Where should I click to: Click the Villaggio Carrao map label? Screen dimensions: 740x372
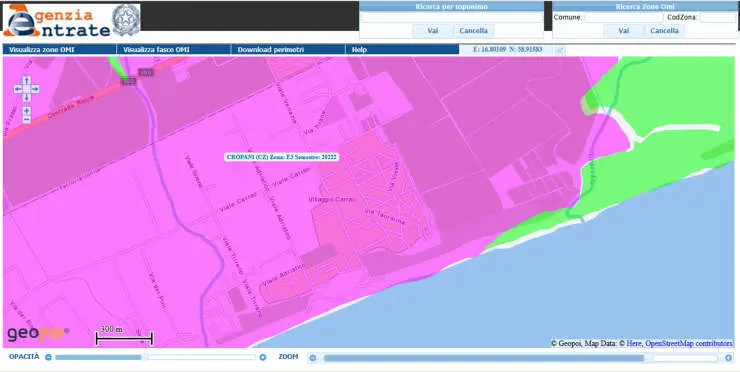click(332, 199)
